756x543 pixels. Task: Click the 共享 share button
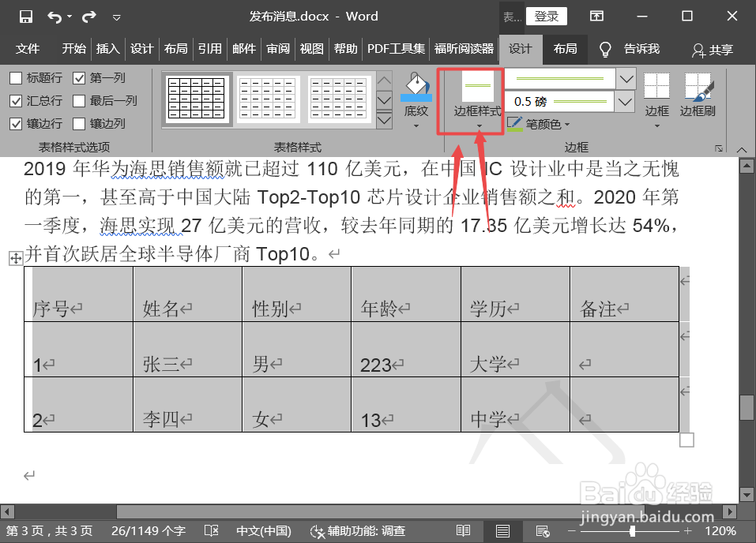click(713, 50)
